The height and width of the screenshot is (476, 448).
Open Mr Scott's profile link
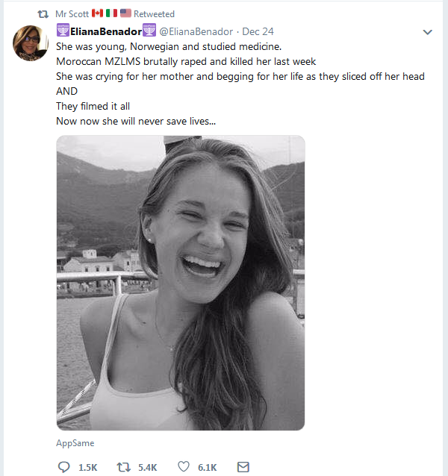pyautogui.click(x=72, y=13)
